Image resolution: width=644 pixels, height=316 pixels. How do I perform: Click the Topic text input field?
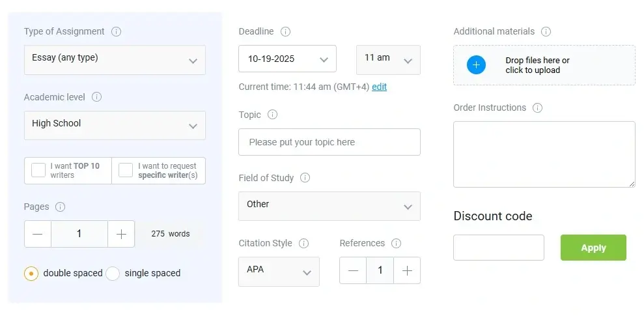tap(329, 142)
